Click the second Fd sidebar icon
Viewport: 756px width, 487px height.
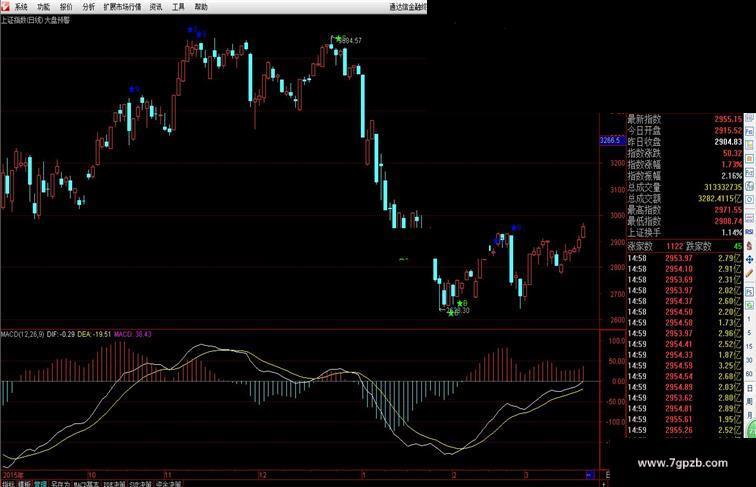(750, 172)
